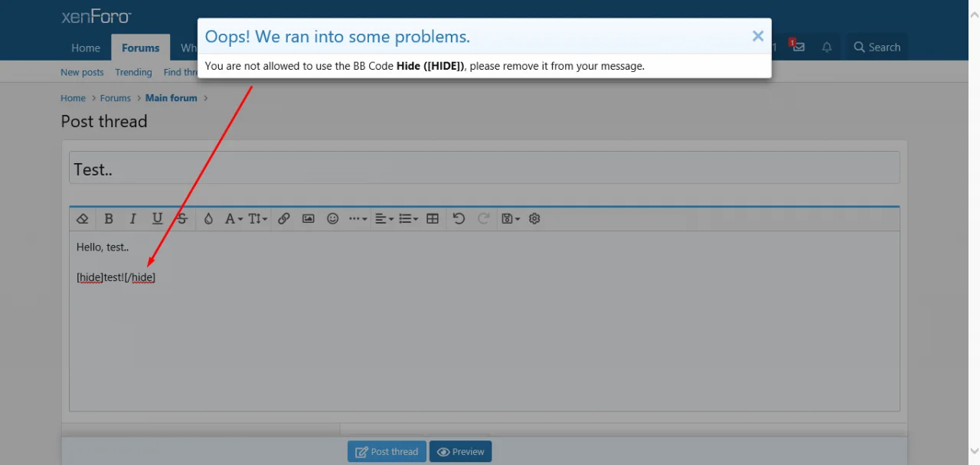Viewport: 980px width, 465px height.
Task: Click the Post thread button
Action: click(x=387, y=451)
